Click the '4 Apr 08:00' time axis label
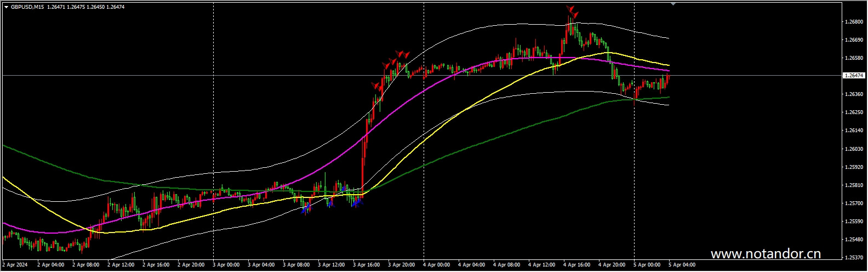The height and width of the screenshot is (272, 868). coord(506,265)
